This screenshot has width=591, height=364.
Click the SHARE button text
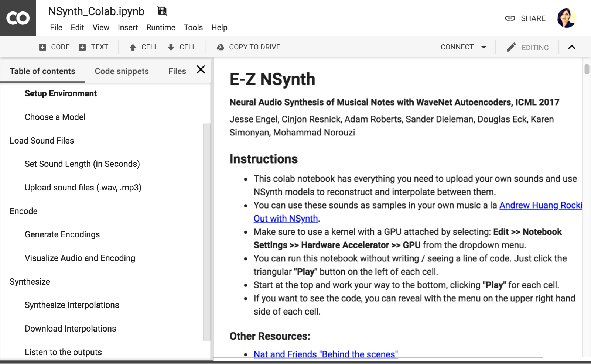(x=533, y=18)
